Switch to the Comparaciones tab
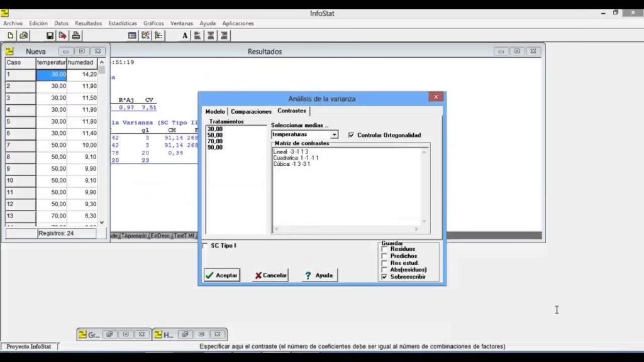This screenshot has width=644, height=362. pos(251,111)
